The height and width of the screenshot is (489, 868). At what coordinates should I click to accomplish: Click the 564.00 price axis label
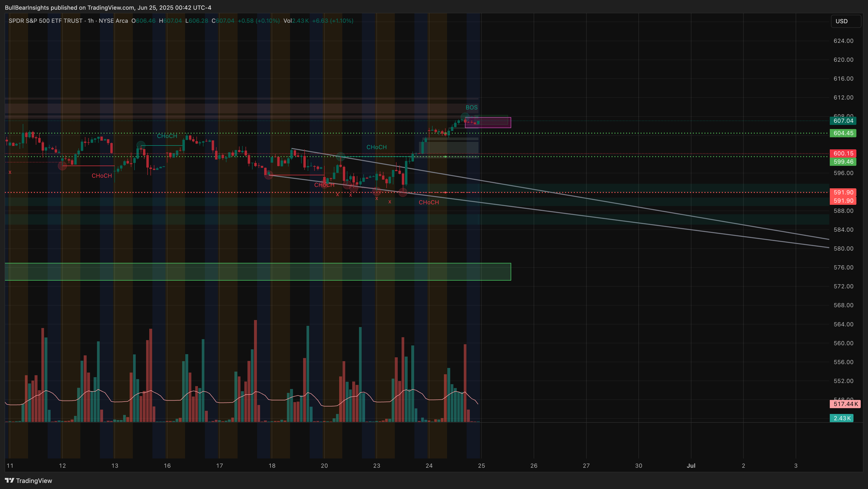point(843,324)
